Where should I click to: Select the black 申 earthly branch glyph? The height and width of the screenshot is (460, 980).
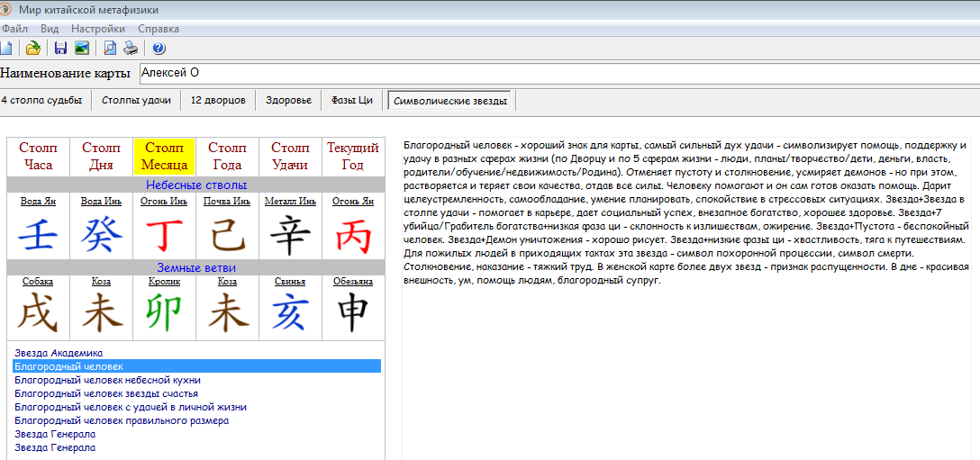(353, 312)
